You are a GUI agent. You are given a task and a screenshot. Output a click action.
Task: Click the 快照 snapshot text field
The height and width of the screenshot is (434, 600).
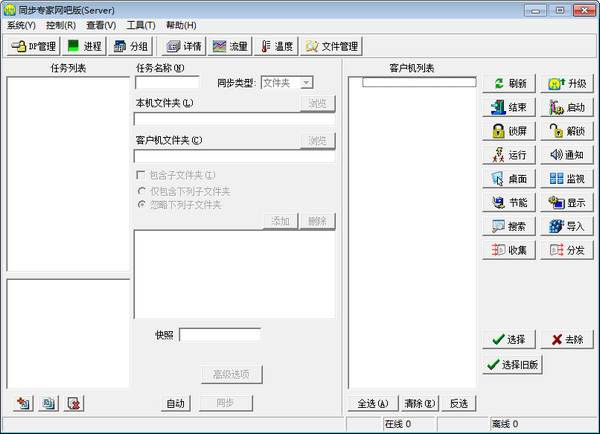coord(219,335)
